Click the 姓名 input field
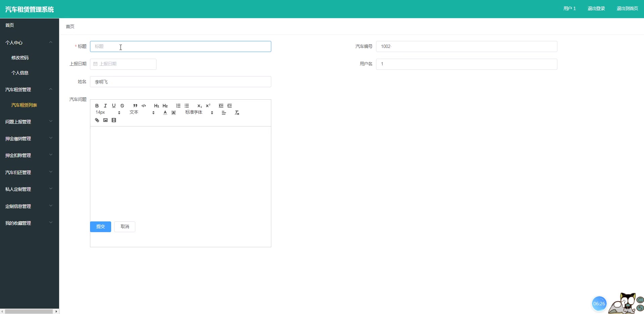Image resolution: width=644 pixels, height=314 pixels. (181, 82)
